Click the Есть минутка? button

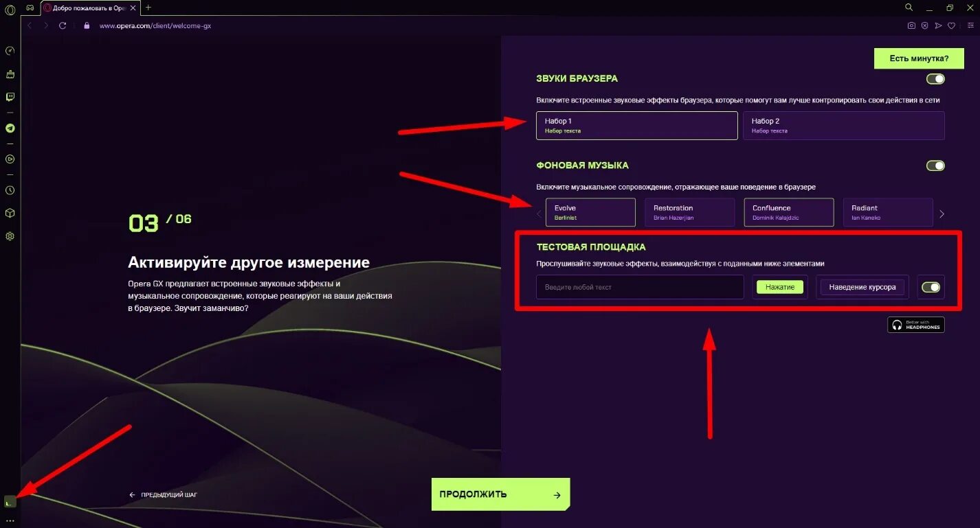click(x=919, y=58)
